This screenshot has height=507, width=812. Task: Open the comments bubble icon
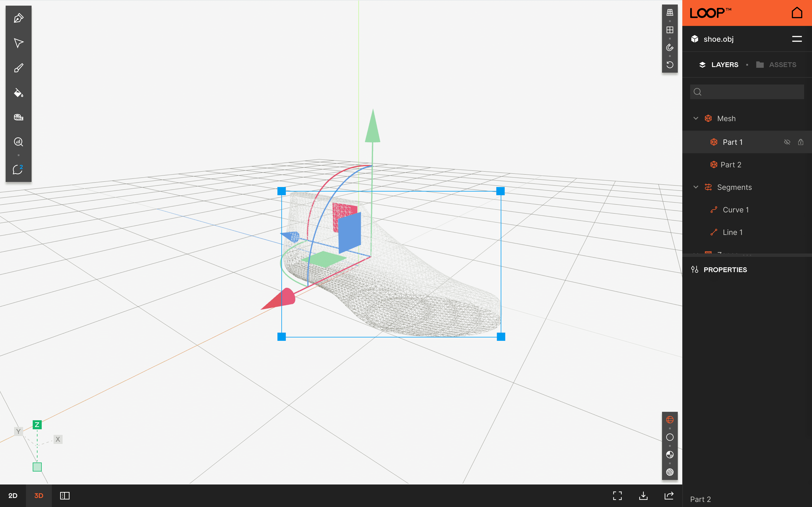coord(18,169)
